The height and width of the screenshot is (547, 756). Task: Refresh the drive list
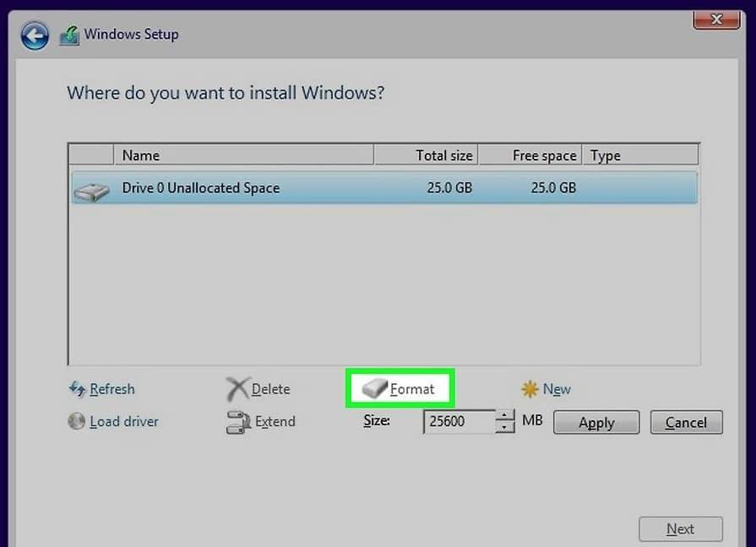112,389
